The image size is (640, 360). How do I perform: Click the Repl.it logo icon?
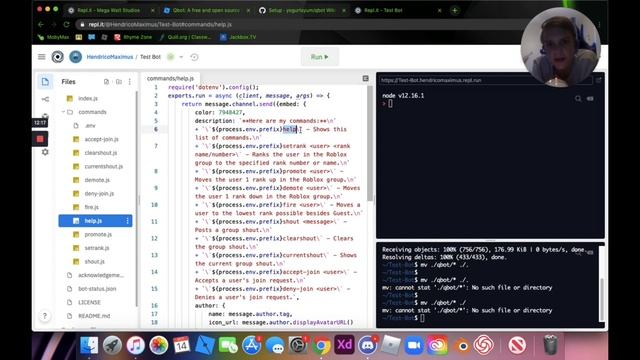pos(58,57)
